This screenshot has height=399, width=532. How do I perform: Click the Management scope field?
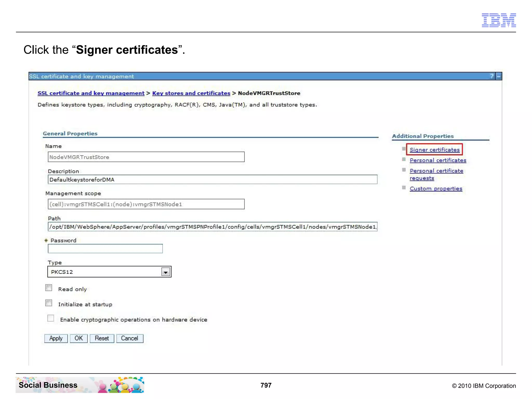pos(146,204)
